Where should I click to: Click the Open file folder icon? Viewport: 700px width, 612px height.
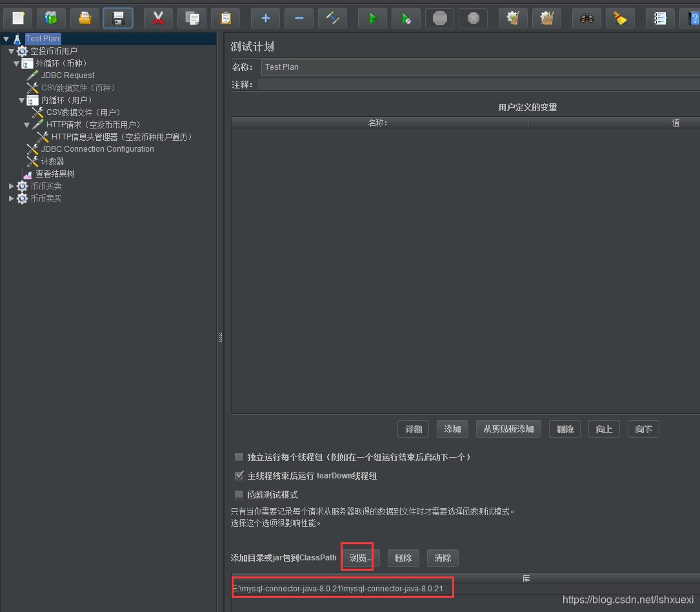click(x=85, y=18)
